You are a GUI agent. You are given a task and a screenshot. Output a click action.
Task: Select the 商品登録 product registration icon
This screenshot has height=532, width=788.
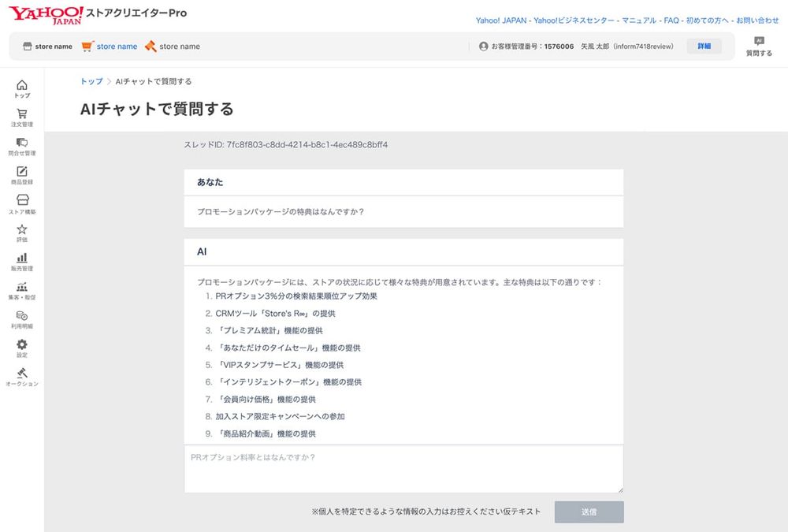pos(22,175)
